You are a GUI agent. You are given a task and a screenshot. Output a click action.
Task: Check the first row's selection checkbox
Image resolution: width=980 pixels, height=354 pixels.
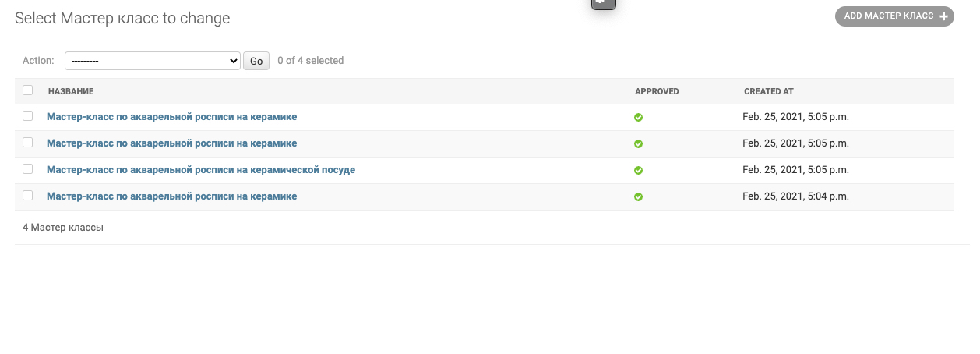pos(28,116)
